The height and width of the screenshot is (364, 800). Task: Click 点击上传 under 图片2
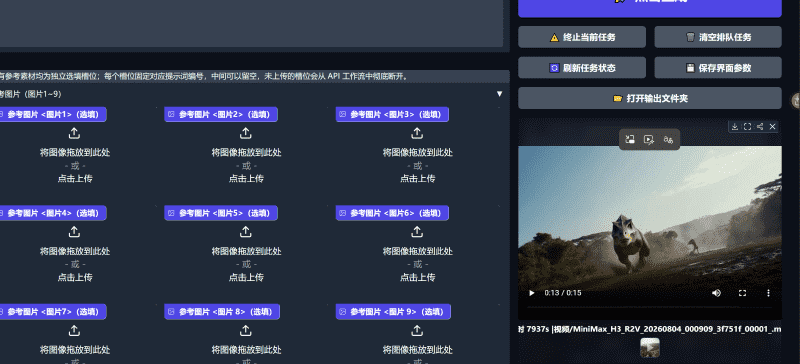[246, 179]
